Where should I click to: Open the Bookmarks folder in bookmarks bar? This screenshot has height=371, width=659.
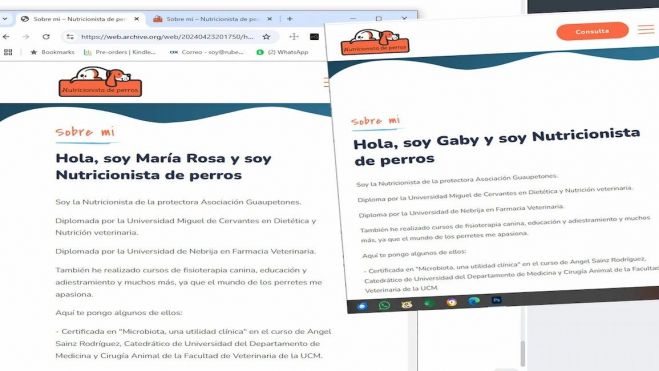[52, 52]
